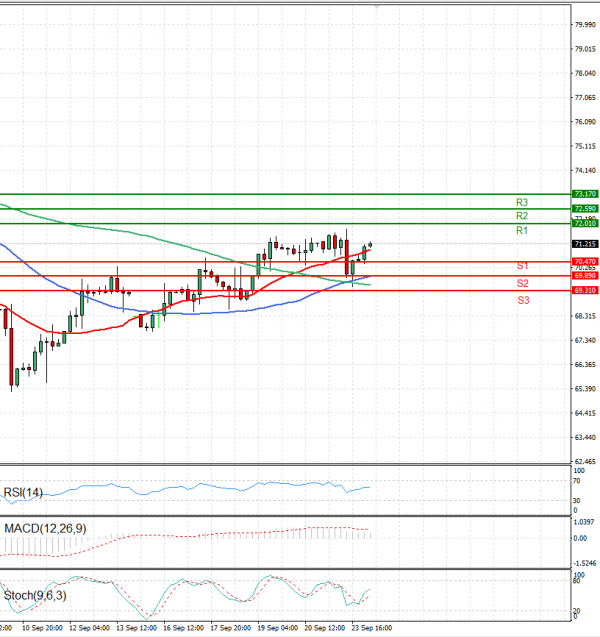Click the 73.170 resistance price tag
The image size is (600, 637).
click(x=585, y=194)
